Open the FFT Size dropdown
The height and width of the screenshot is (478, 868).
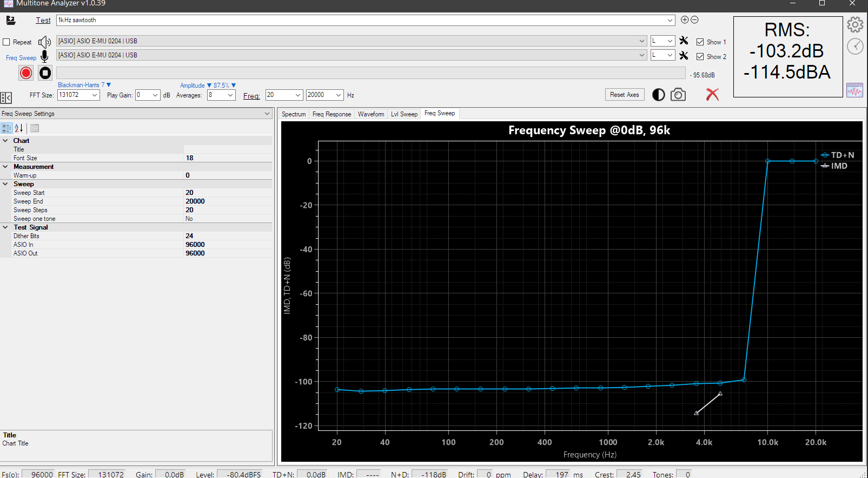tap(95, 95)
